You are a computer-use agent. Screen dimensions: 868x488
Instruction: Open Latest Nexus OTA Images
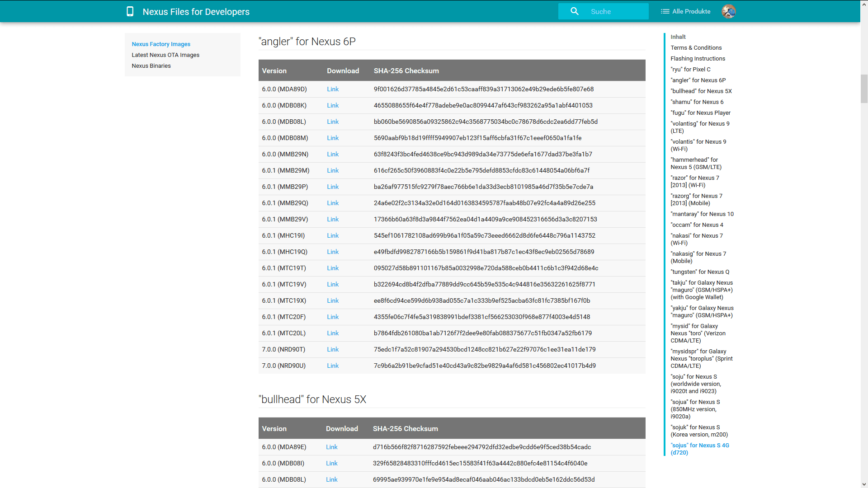click(x=165, y=55)
